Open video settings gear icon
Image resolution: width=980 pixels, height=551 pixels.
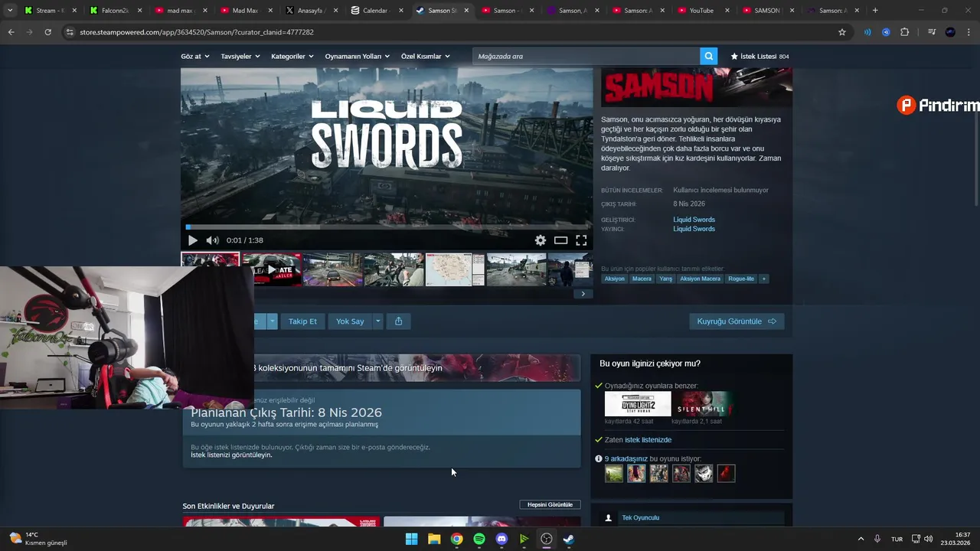[x=541, y=240]
